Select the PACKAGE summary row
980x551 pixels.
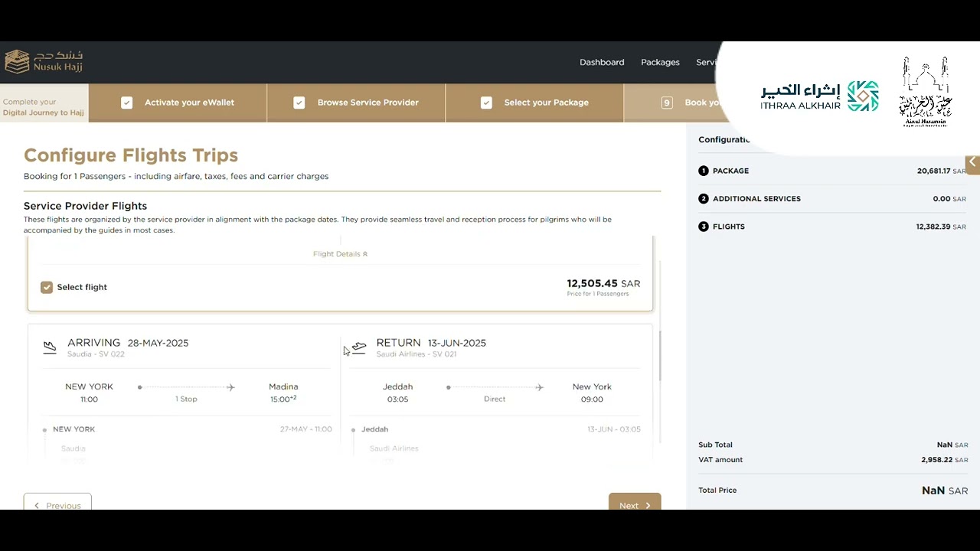832,171
